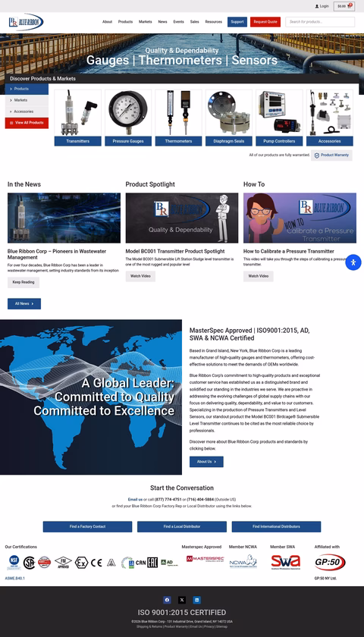Click Watch Video under Model BC001 spotlight
The height and width of the screenshot is (637, 364).
pos(140,276)
